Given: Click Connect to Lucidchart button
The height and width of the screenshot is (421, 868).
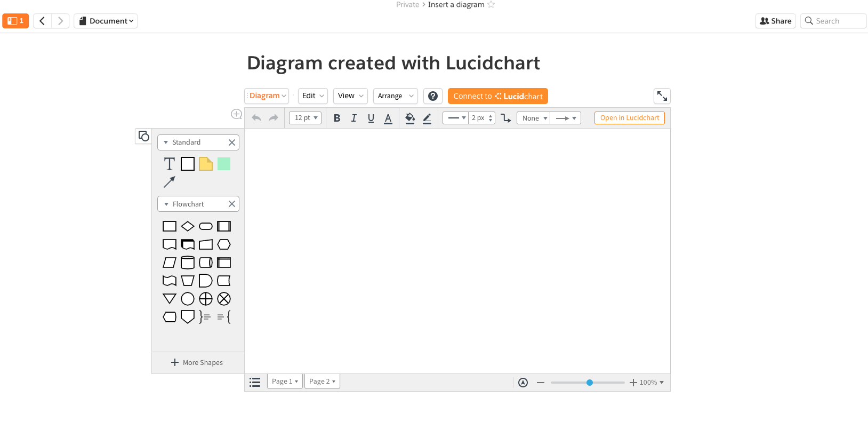Looking at the screenshot, I should pos(498,96).
